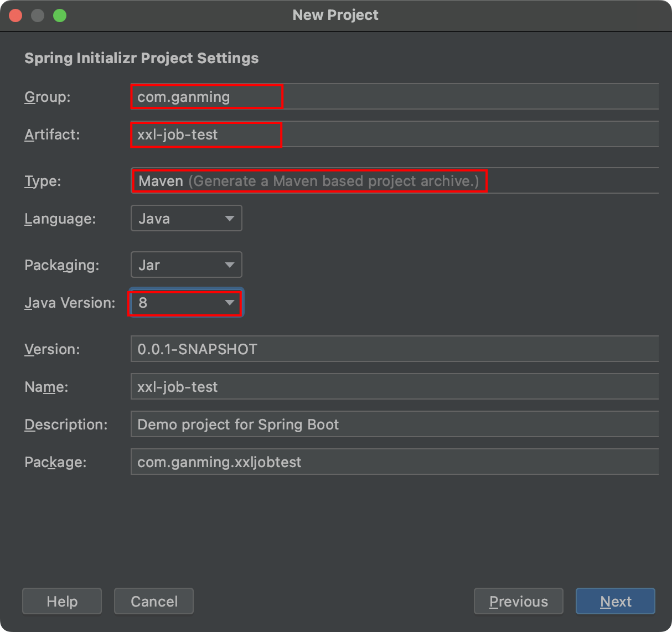Click the Language label
The image size is (672, 632).
60,219
